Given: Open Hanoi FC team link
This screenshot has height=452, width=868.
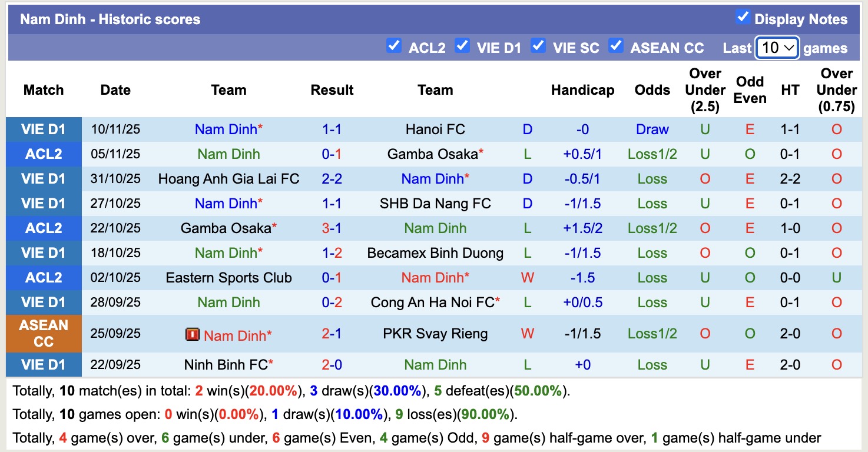Looking at the screenshot, I should pyautogui.click(x=435, y=129).
